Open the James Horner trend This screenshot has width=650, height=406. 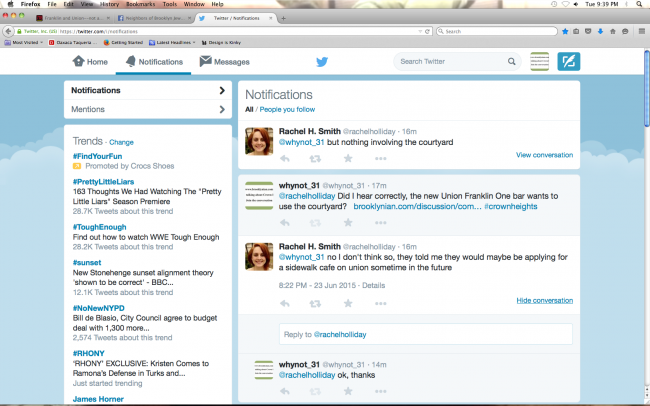(98, 399)
